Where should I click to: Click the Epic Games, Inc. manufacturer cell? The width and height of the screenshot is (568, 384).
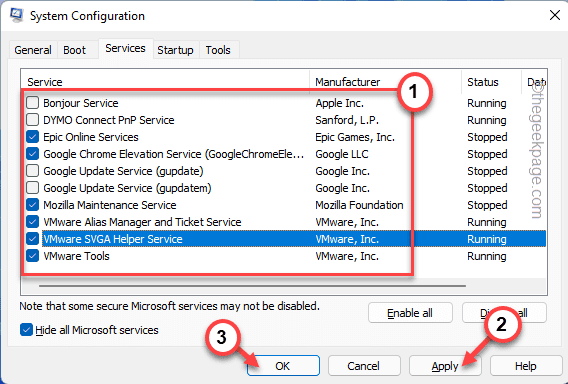[x=355, y=137]
